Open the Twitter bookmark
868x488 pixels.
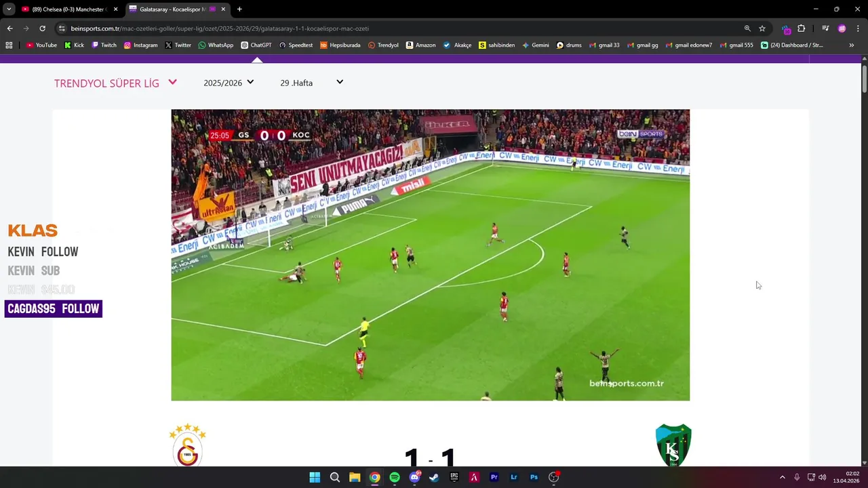click(x=178, y=45)
